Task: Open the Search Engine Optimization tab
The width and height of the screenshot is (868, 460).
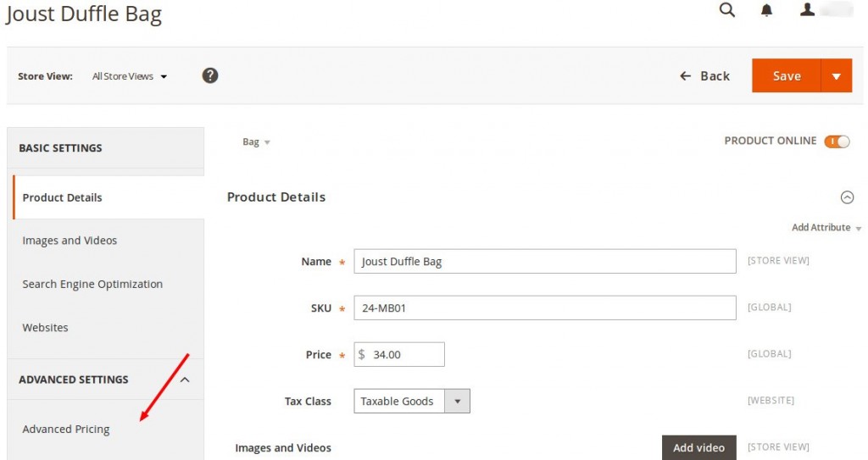Action: pyautogui.click(x=92, y=285)
